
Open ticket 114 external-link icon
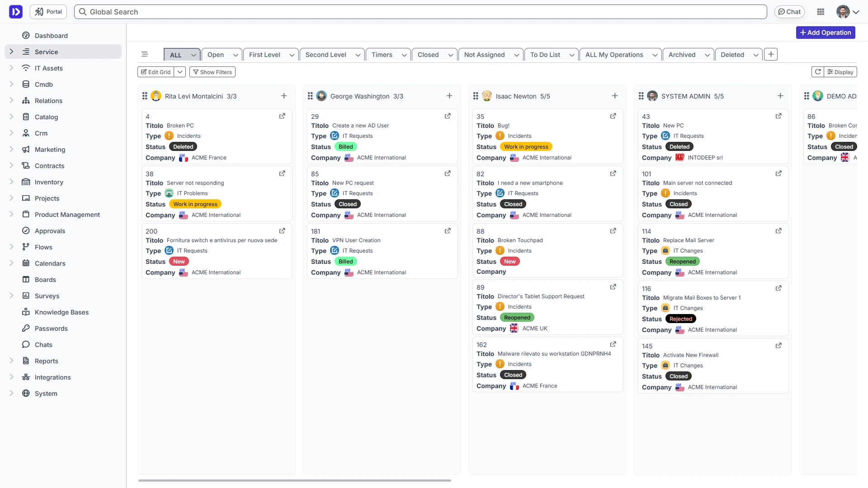coord(778,231)
